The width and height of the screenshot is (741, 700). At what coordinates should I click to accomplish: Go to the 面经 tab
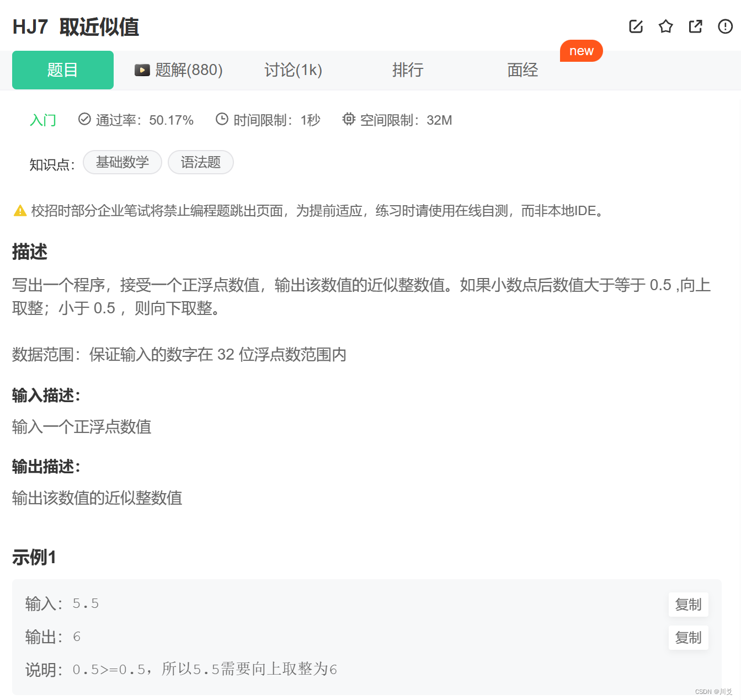[523, 70]
